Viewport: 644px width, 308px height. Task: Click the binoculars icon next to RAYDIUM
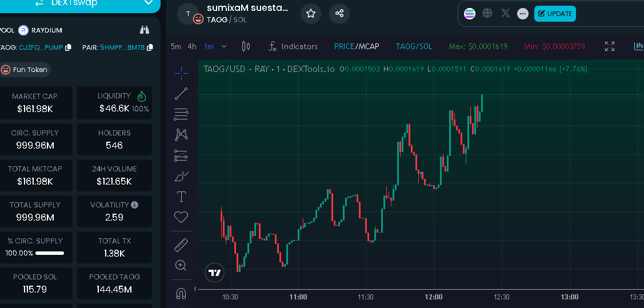(x=144, y=30)
